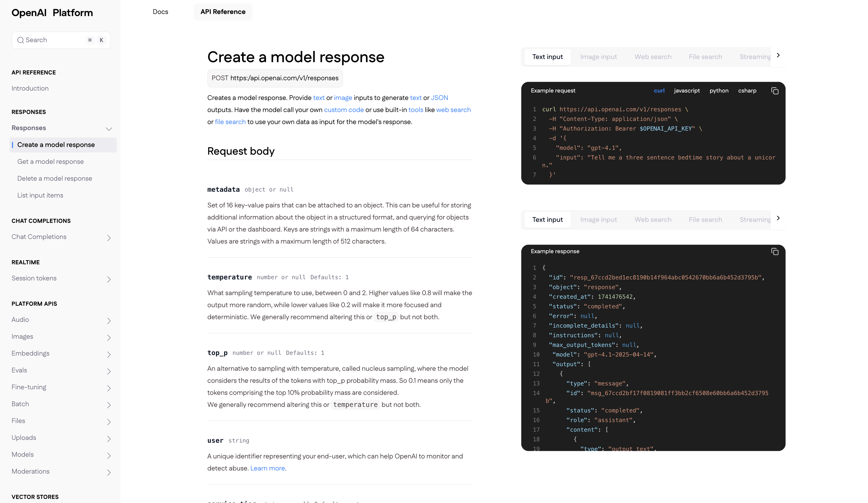868x503 pixels.
Task: Switch request example to javascript
Action: (686, 91)
